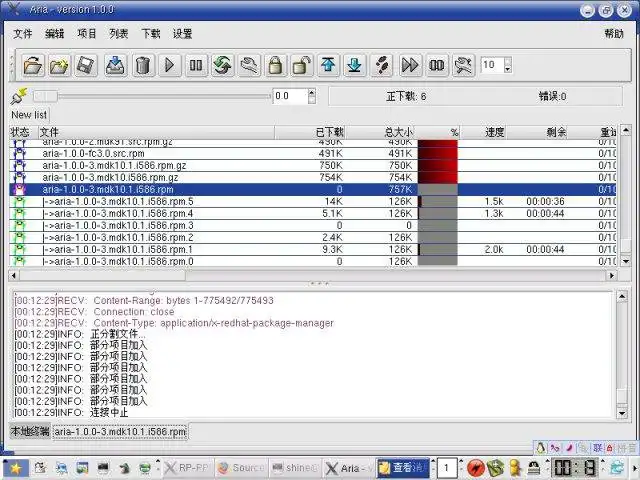Screen dimensions: 640x480
Task: Open the 列表 menu
Action: (x=118, y=33)
